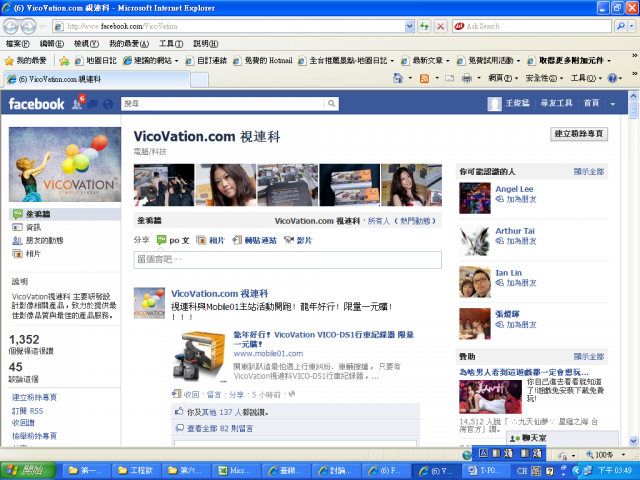Image resolution: width=640 pixels, height=480 pixels.
Task: Click the 免費的 Hotmail favorites link
Action: [x=263, y=61]
